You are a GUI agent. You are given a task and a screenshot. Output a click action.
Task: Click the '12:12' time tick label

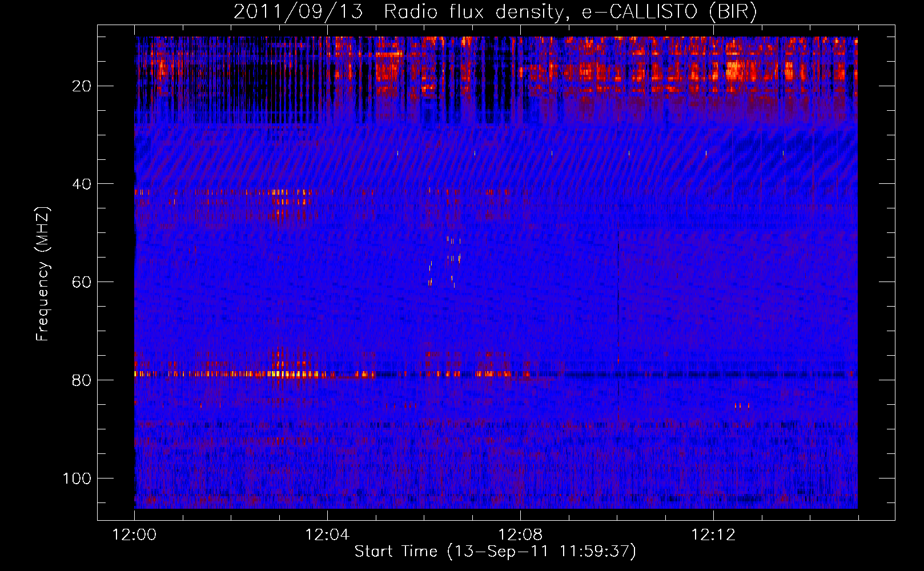coord(713,535)
